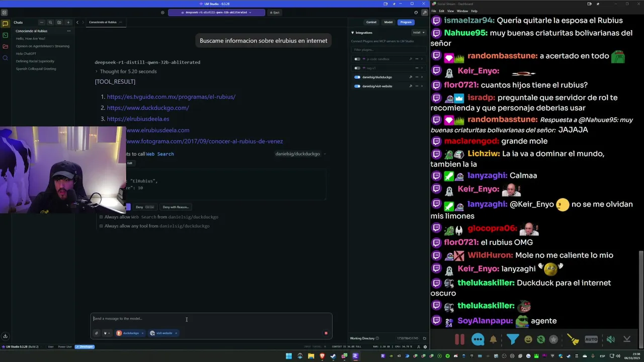The image size is (644, 362).
Task: Open app settings gear in bottom status bar
Action: point(425,347)
